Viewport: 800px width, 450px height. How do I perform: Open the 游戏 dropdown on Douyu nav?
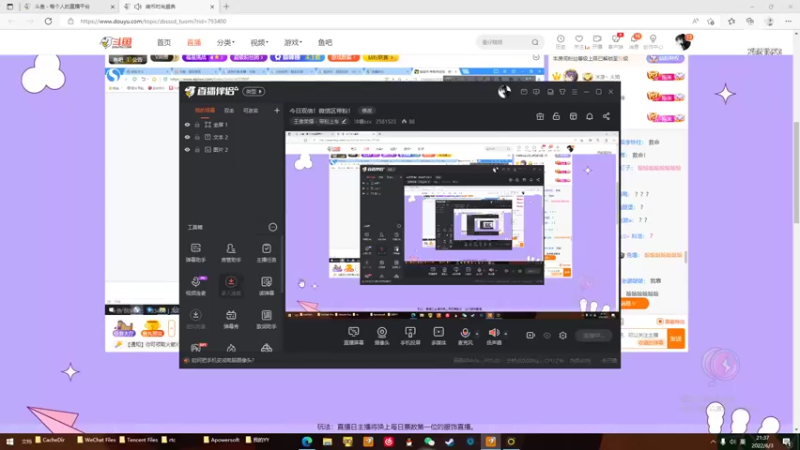click(293, 42)
